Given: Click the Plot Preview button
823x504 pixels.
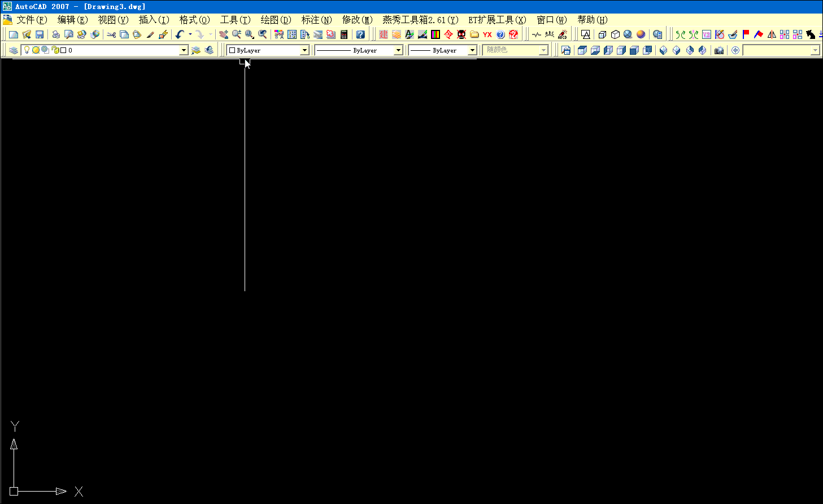Looking at the screenshot, I should (69, 34).
